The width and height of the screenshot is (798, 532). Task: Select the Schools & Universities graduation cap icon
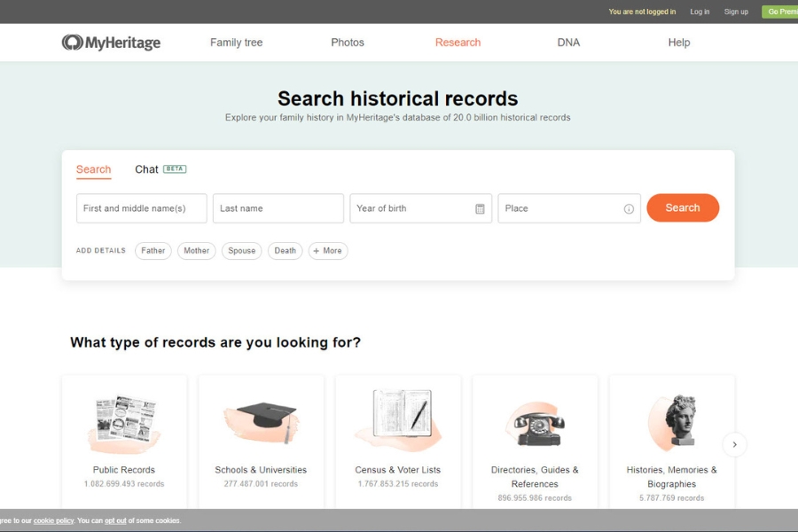coord(261,420)
